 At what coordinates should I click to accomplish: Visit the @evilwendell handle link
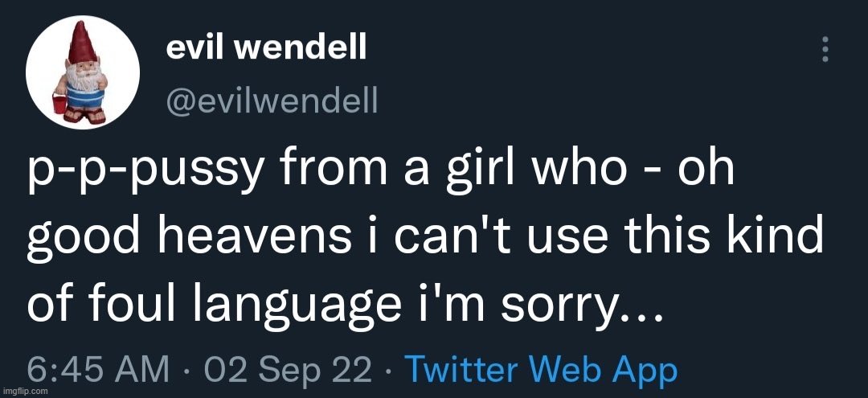point(272,101)
